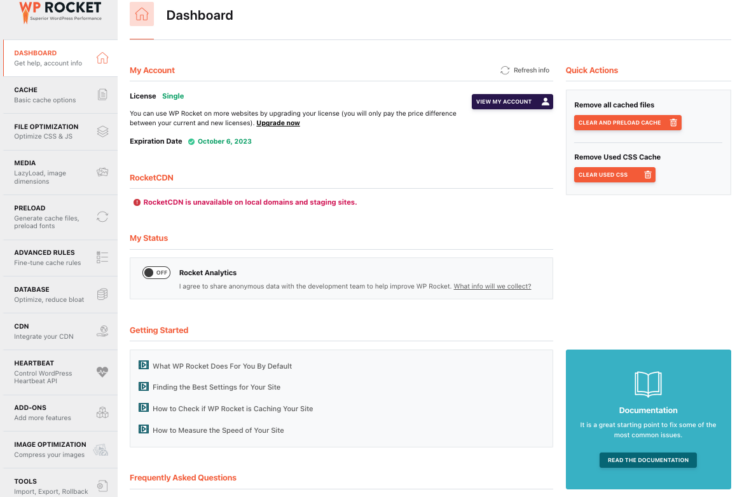
Task: Click Read the Documentation button
Action: pyautogui.click(x=648, y=460)
